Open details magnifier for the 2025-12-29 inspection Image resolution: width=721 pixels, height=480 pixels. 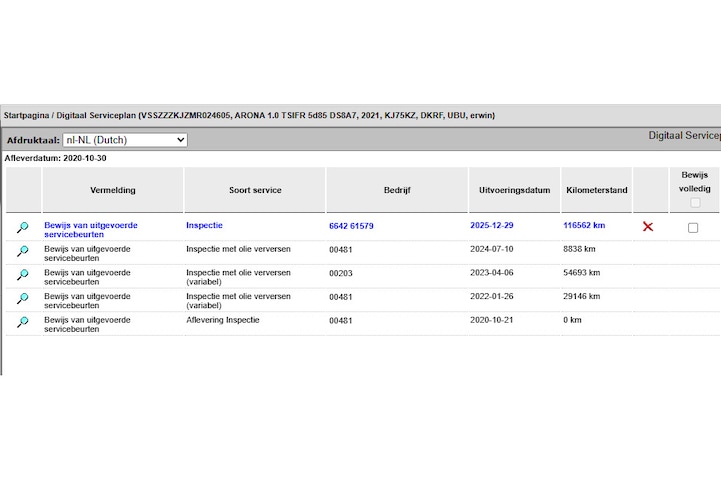pyautogui.click(x=22, y=228)
